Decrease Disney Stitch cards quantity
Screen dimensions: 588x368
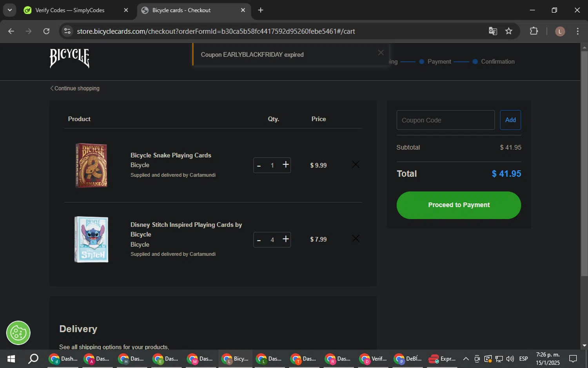tap(259, 240)
